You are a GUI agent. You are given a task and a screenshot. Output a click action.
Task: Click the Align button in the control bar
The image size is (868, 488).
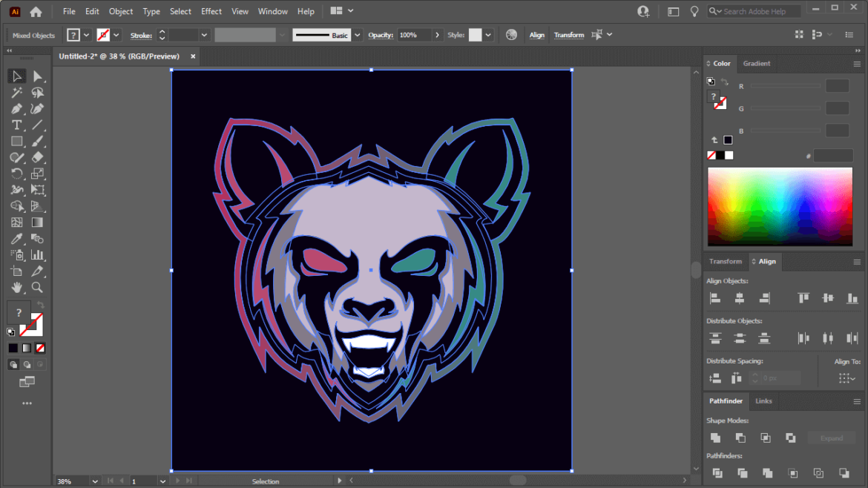(536, 34)
